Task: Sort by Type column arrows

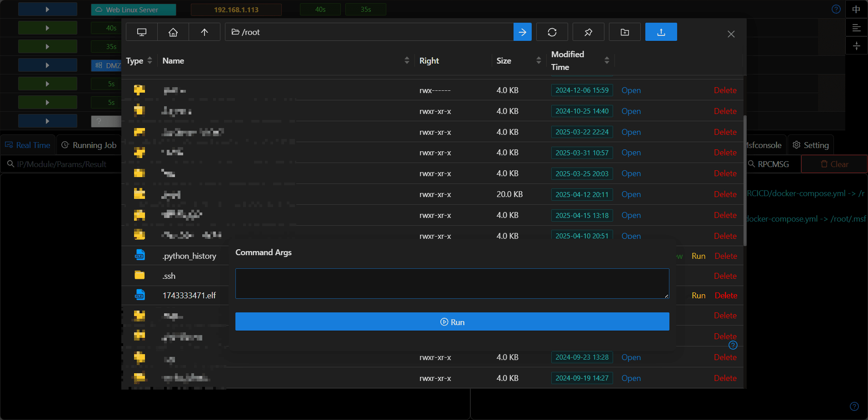Action: click(x=150, y=60)
